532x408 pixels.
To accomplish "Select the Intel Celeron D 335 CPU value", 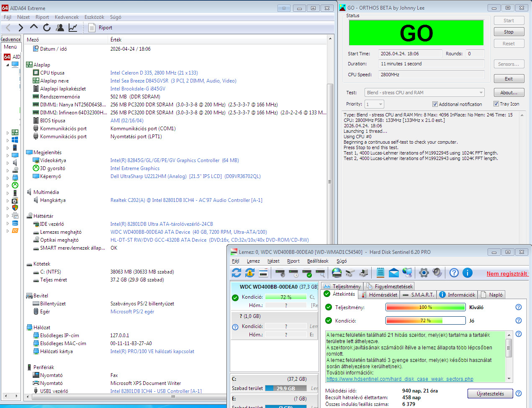I will [154, 73].
